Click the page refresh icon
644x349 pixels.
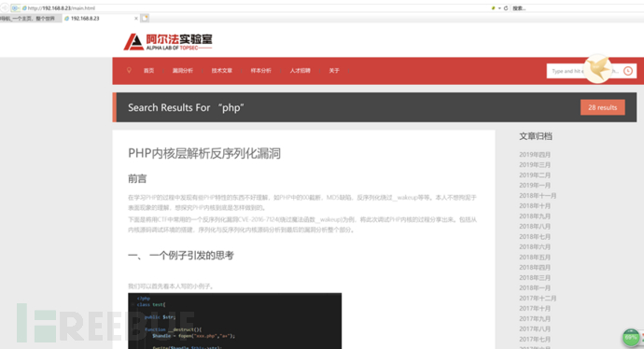506,8
